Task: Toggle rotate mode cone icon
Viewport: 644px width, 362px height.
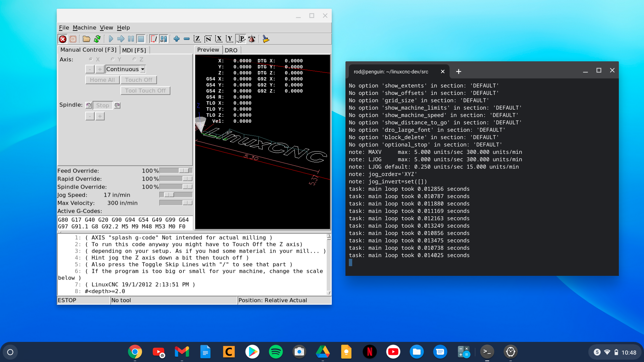Action: (x=252, y=39)
